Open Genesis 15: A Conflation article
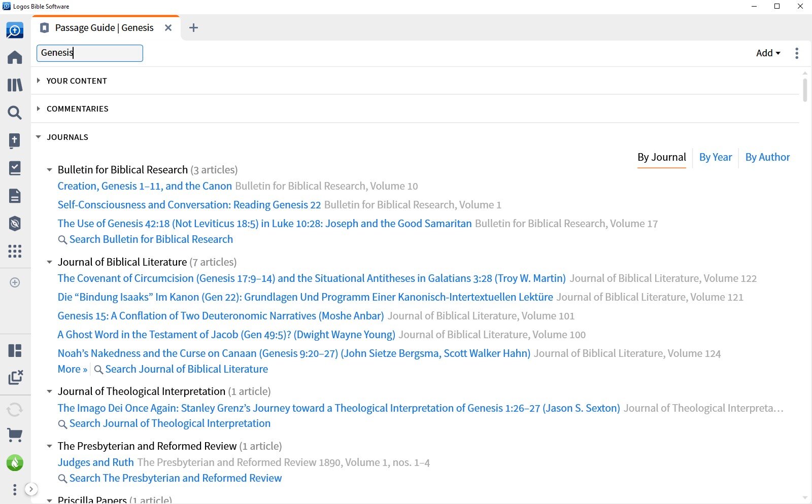The image size is (812, 504). coord(221,316)
